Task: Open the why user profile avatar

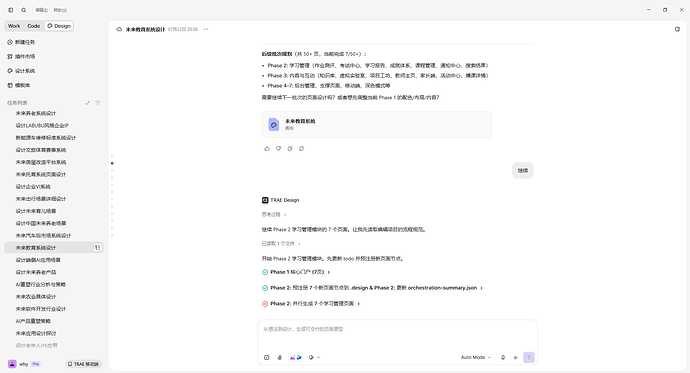Action: pos(12,364)
